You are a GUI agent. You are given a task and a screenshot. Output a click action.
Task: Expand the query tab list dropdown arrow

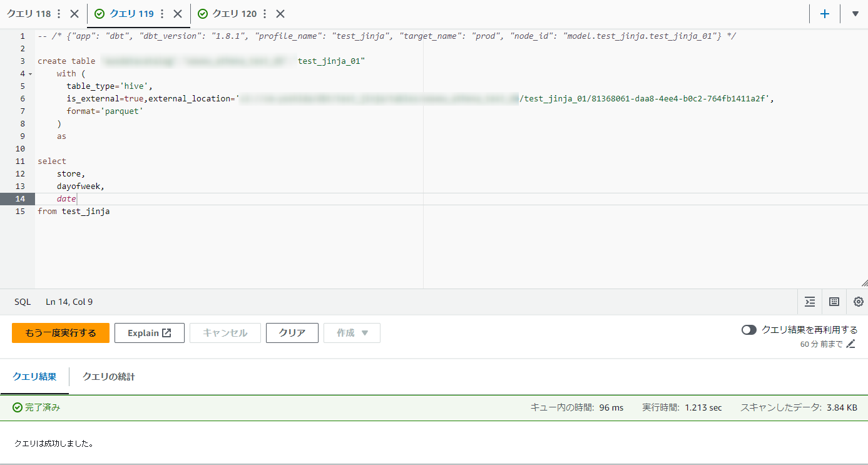855,14
